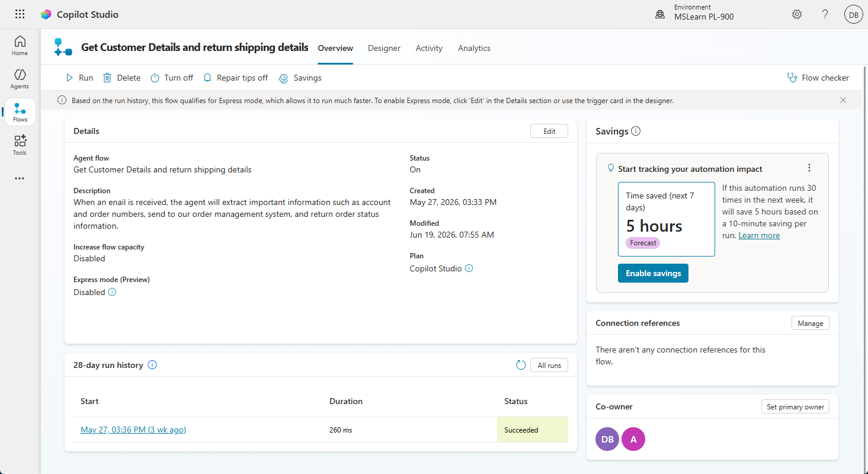Viewport: 868px width, 474px height.
Task: Click the Modified date Jun 19, 2026
Action: click(x=452, y=235)
